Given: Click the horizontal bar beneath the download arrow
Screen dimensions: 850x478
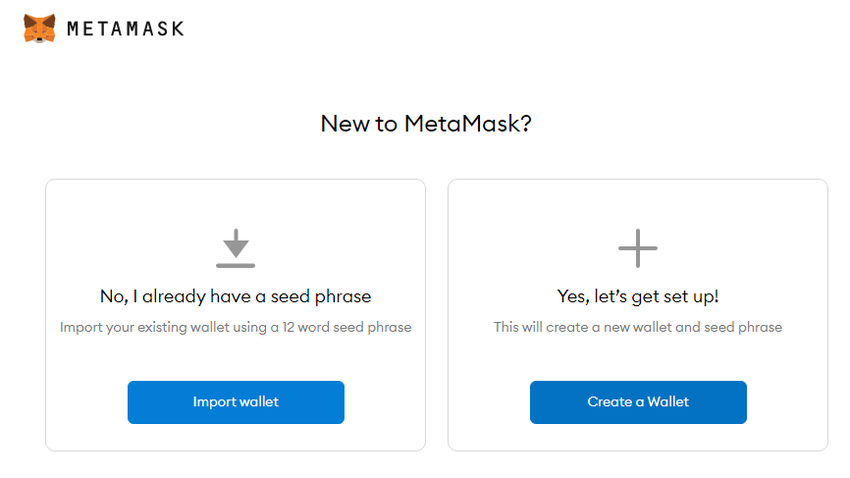Looking at the screenshot, I should 236,265.
